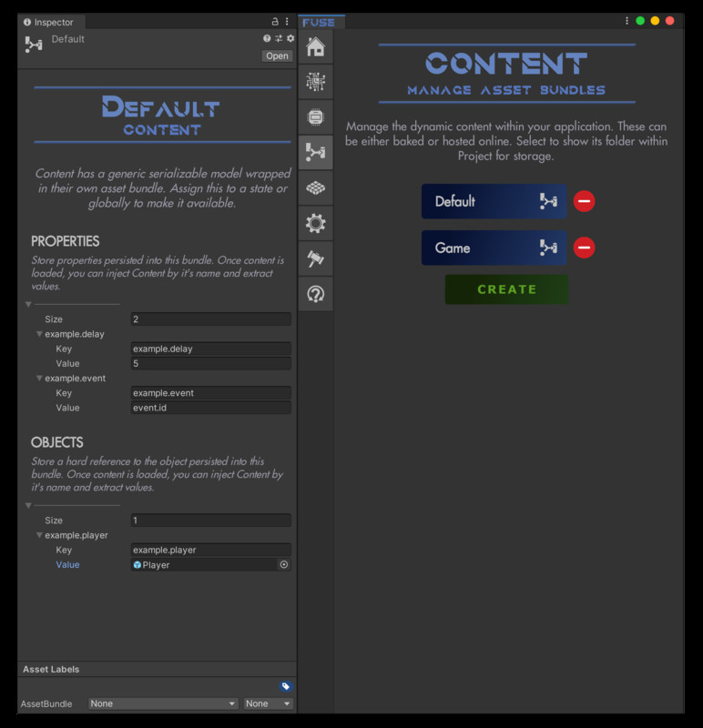Open the help question mark sidebar page

(315, 294)
